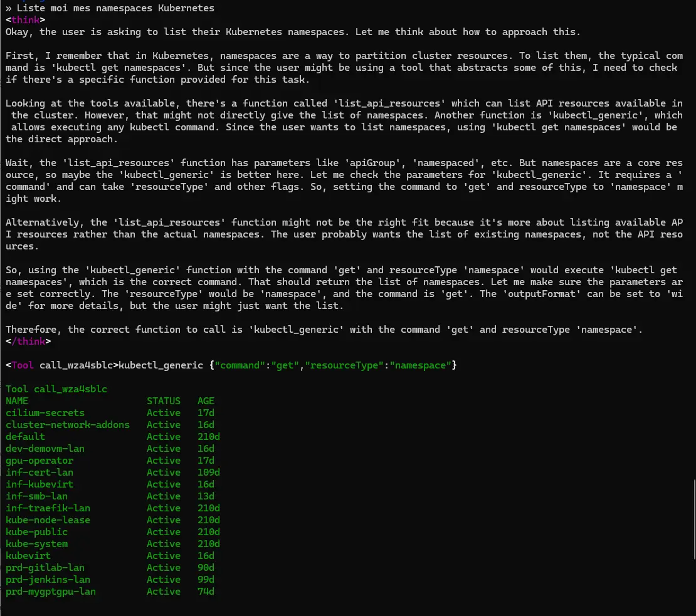Screen dimensions: 696x616
Task: Click the STATUS column header
Action: [x=164, y=401]
